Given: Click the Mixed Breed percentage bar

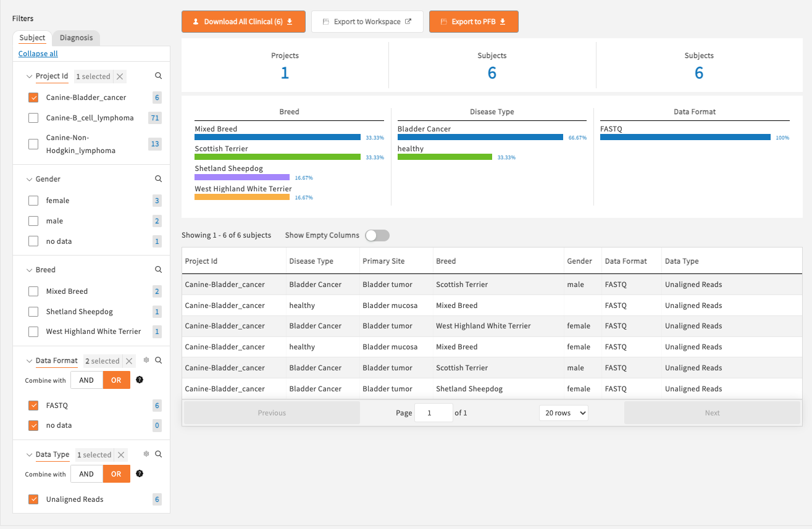Looking at the screenshot, I should tap(277, 137).
